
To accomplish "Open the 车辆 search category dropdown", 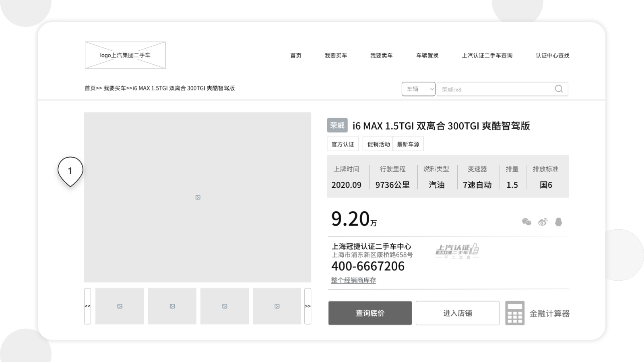I will tap(419, 89).
